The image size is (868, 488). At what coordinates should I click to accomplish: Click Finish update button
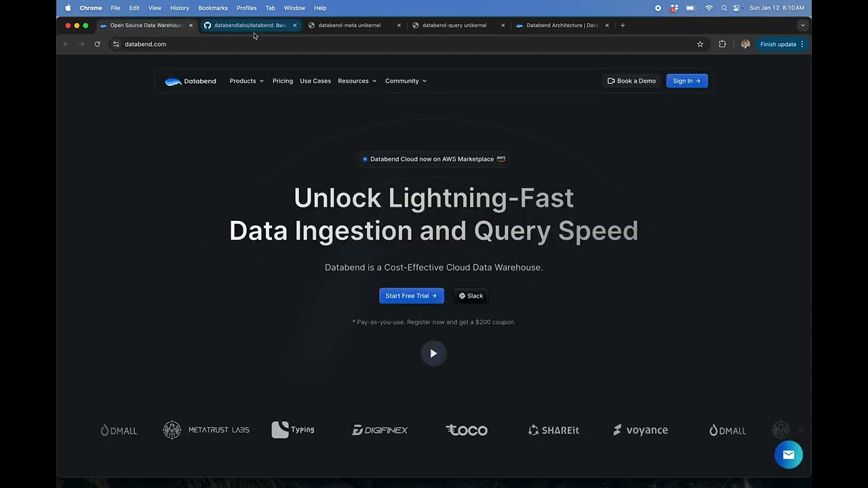[782, 44]
